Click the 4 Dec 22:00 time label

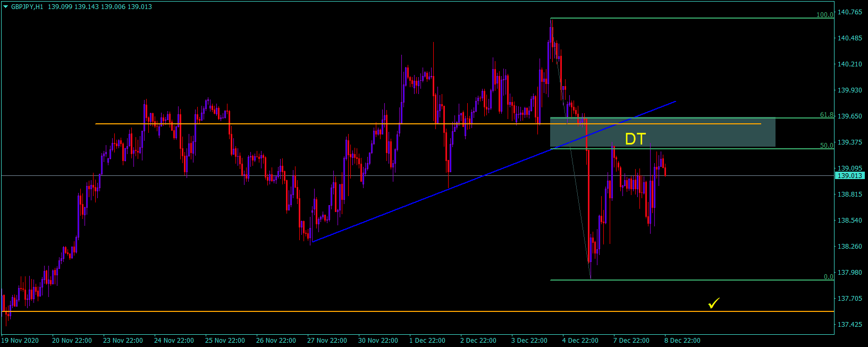pyautogui.click(x=580, y=341)
